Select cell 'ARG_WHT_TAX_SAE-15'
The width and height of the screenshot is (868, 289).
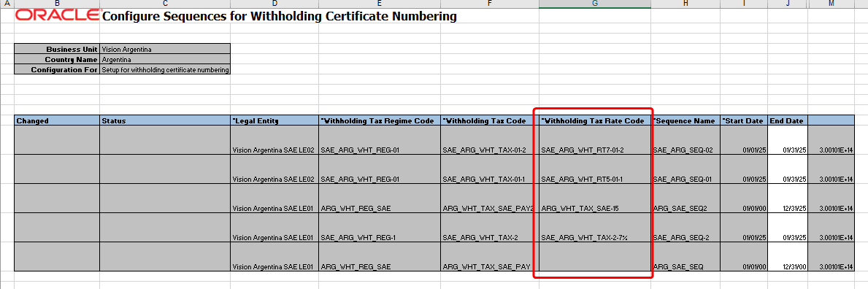(595, 199)
